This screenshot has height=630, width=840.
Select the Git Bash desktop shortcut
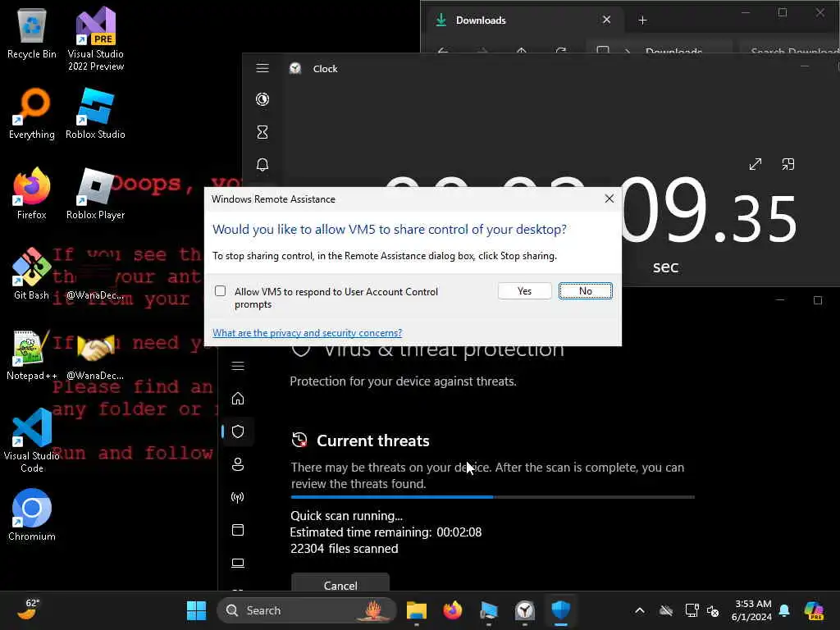click(x=32, y=274)
